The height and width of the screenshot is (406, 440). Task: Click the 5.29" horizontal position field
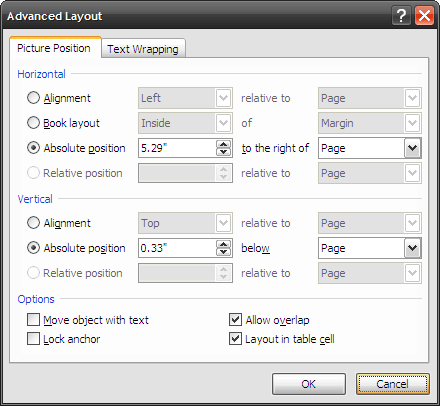click(x=177, y=148)
